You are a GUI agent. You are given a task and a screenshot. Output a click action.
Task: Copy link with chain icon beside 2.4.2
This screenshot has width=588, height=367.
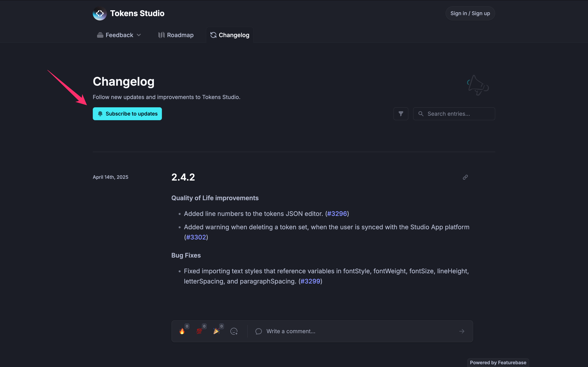465,177
